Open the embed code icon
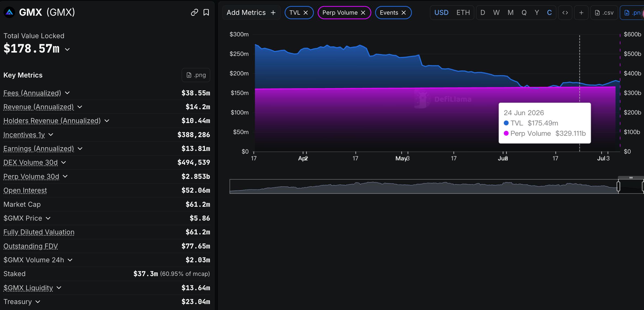Viewport: 644px width, 310px height. [565, 13]
